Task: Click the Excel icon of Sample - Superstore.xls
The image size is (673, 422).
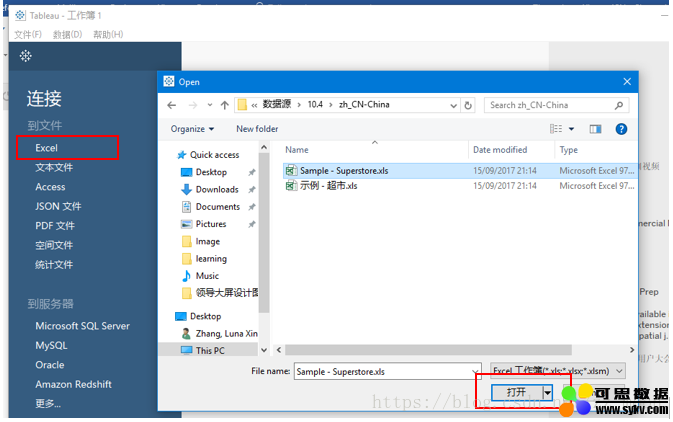Action: (291, 170)
